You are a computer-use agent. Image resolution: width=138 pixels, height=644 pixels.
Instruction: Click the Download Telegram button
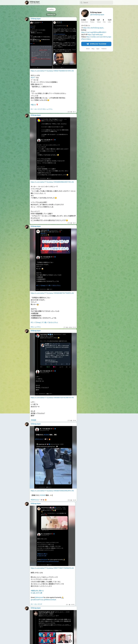point(96,44)
